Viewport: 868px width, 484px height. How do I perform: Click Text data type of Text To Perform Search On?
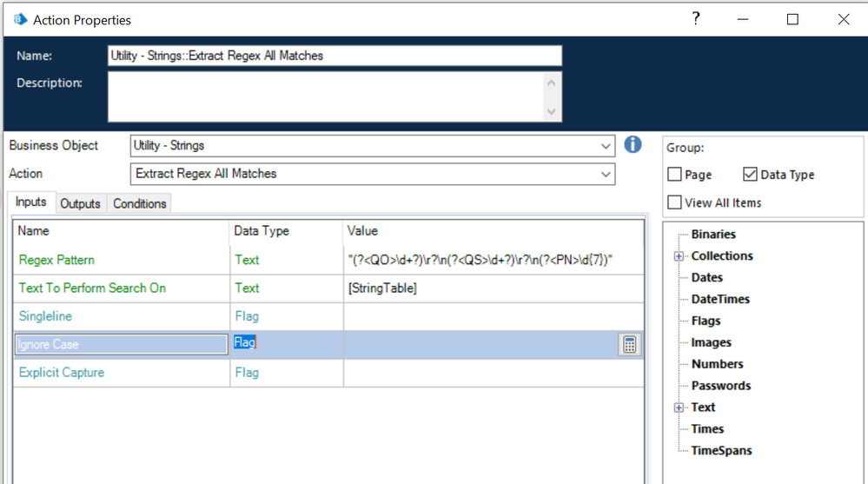pyautogui.click(x=247, y=288)
